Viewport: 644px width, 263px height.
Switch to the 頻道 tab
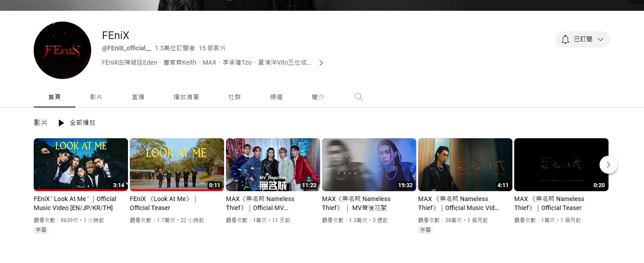[x=276, y=97]
